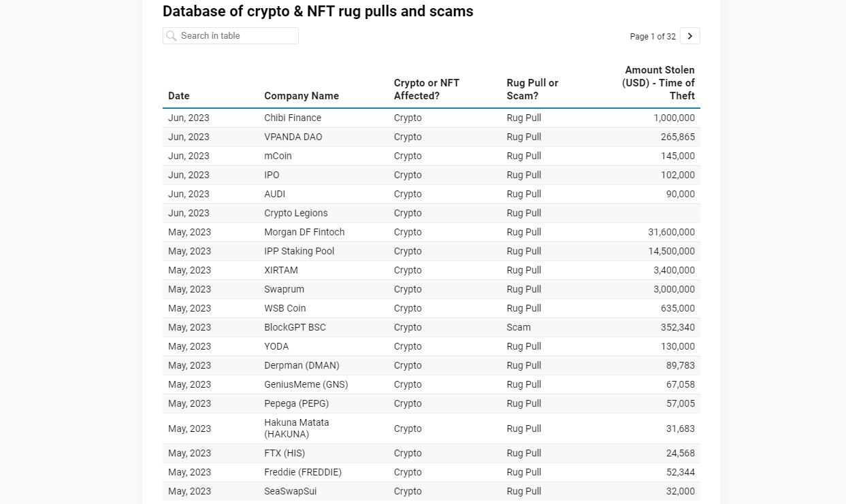Viewport: 846px width, 504px height.
Task: Select the Morgan DF Fintoch entry
Action: click(304, 232)
